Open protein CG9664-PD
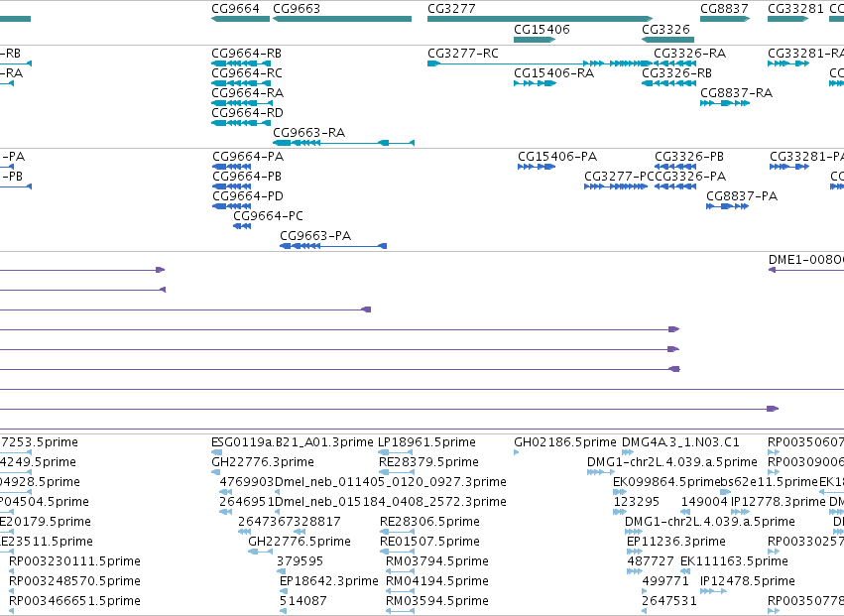The image size is (844, 616). point(248,196)
